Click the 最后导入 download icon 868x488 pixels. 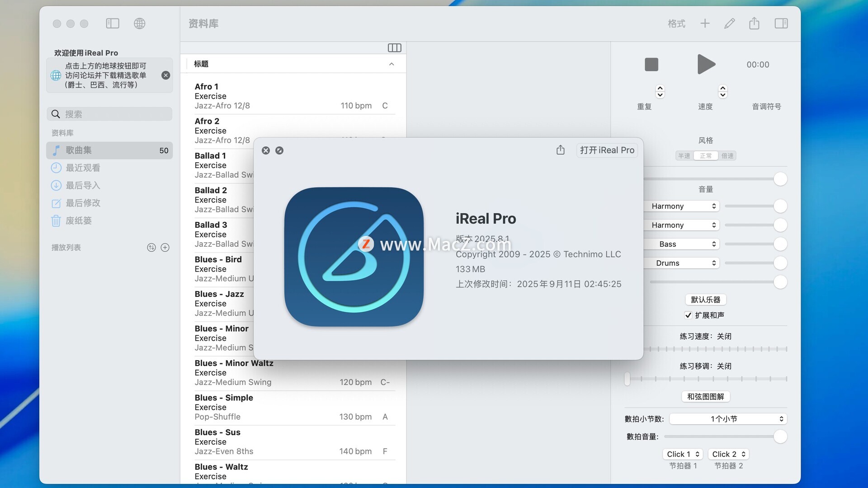56,186
